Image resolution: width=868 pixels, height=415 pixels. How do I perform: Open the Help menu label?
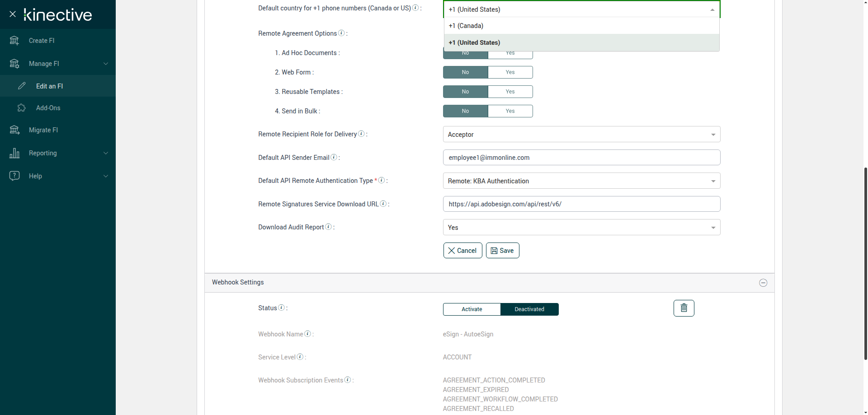35,176
